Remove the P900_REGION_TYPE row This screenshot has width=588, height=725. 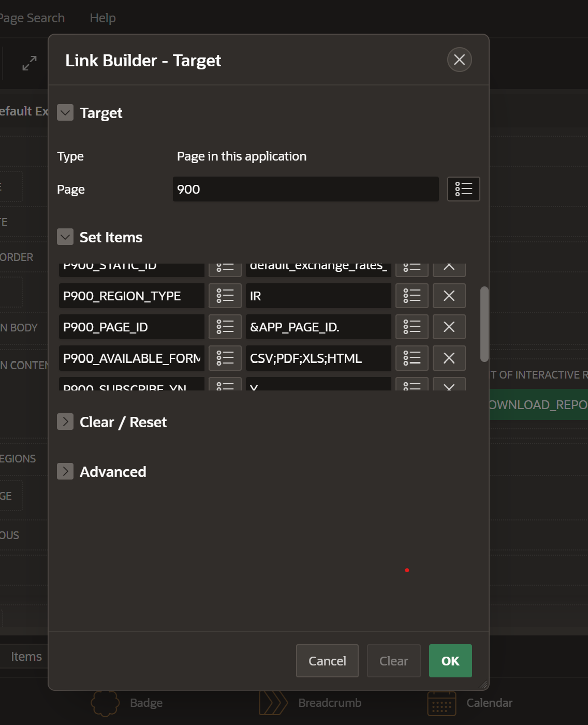[449, 296]
